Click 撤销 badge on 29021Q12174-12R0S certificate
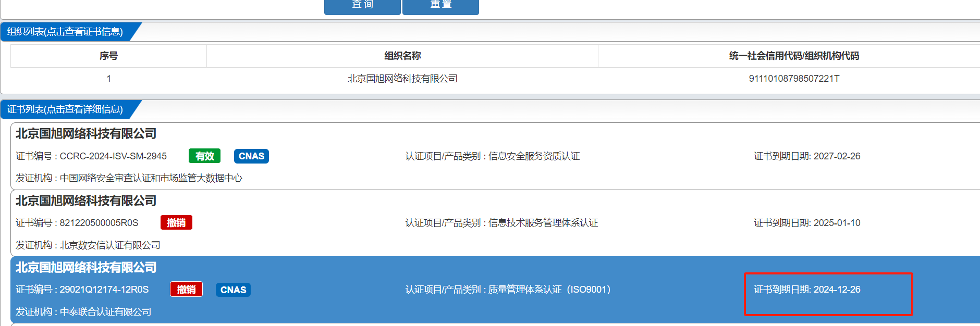The height and width of the screenshot is (326, 980). pos(186,290)
